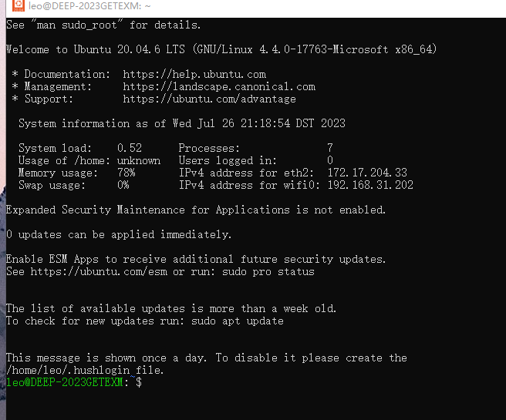
Task: Click the 'man sudo_root' text line
Action: coord(103,25)
